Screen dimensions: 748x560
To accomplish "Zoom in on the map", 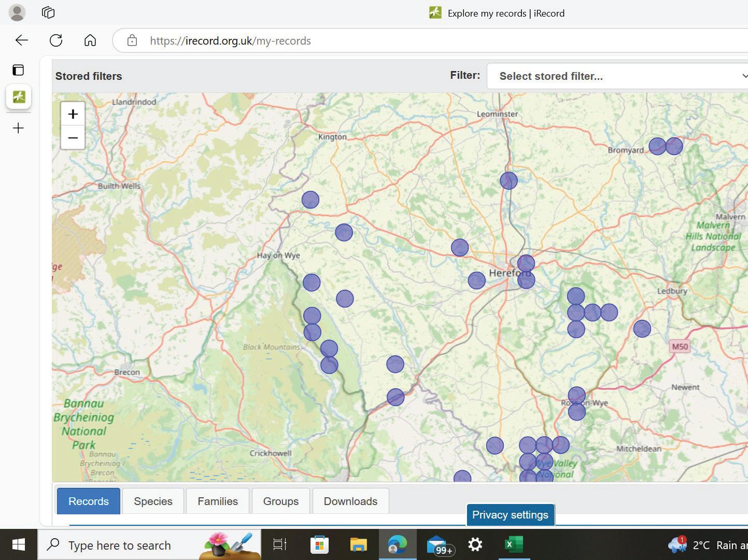I will click(73, 114).
